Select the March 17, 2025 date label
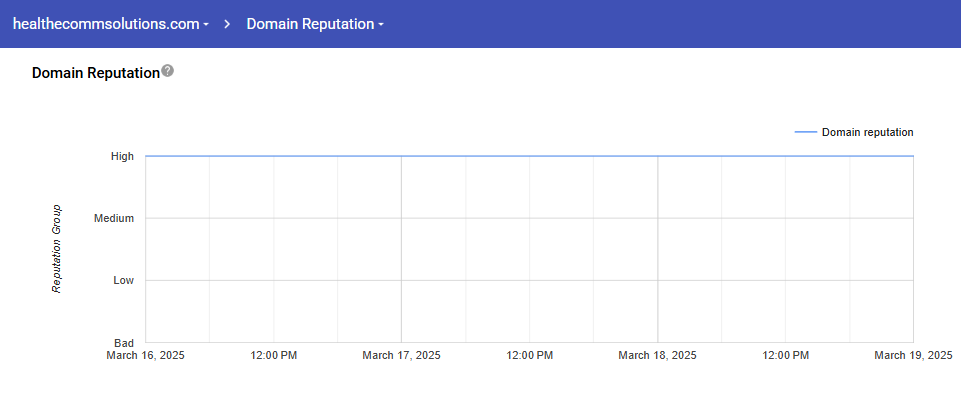The height and width of the screenshot is (403, 961). [x=401, y=355]
